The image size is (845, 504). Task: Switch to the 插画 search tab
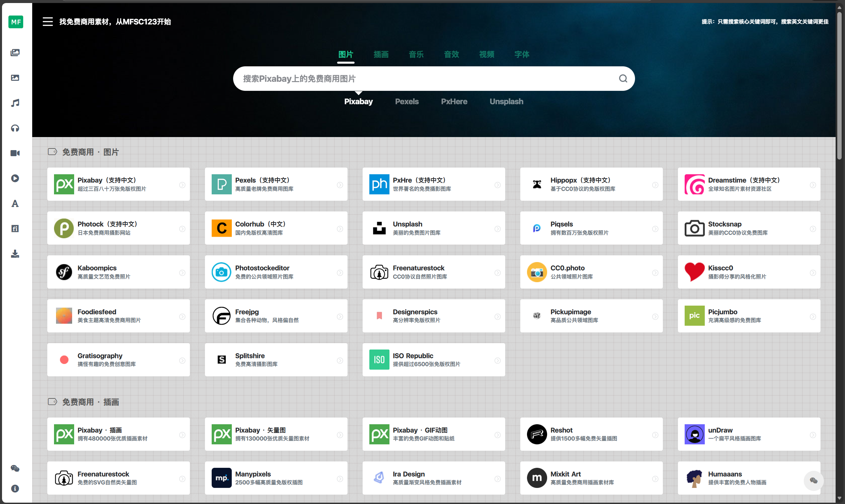point(381,54)
